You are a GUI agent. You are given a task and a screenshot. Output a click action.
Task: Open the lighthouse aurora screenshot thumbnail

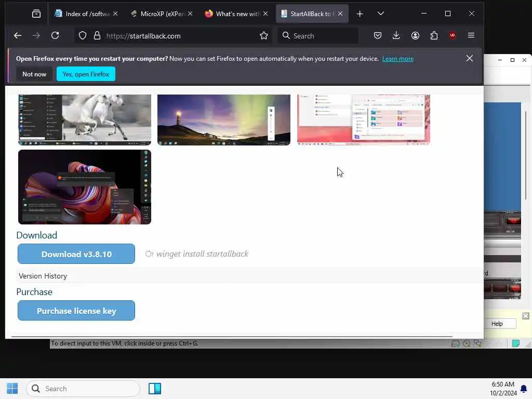224,120
